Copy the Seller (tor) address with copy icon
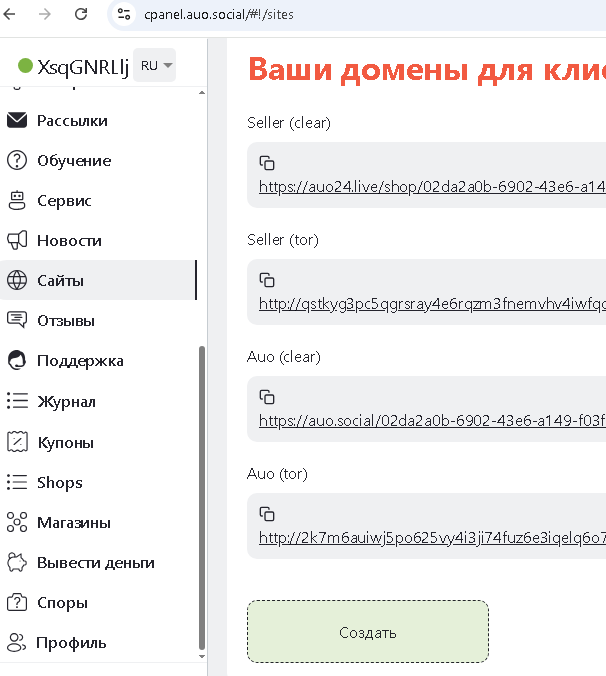 pos(267,280)
